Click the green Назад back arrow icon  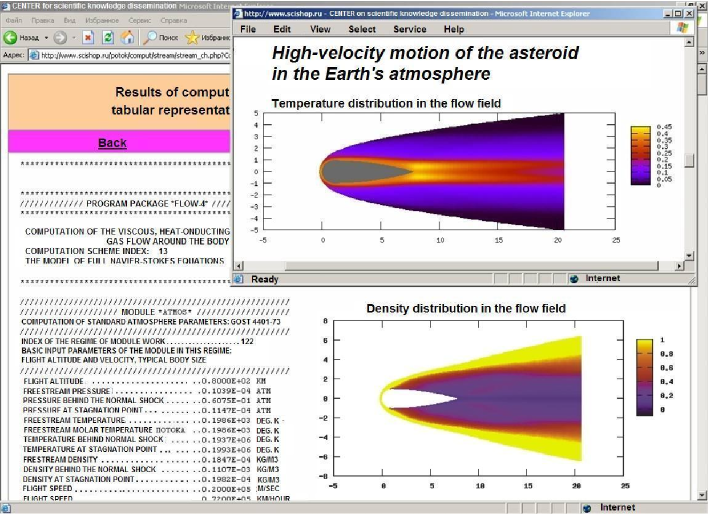(10, 37)
